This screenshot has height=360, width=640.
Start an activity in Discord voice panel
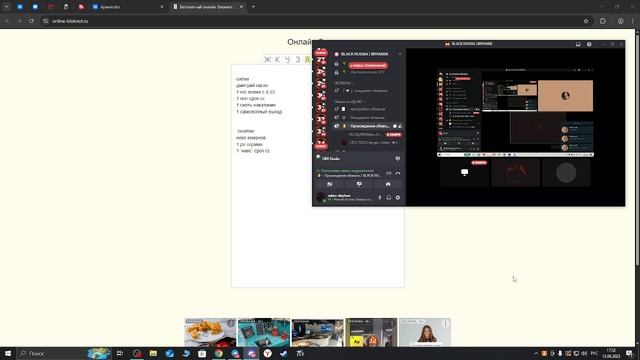(x=388, y=184)
